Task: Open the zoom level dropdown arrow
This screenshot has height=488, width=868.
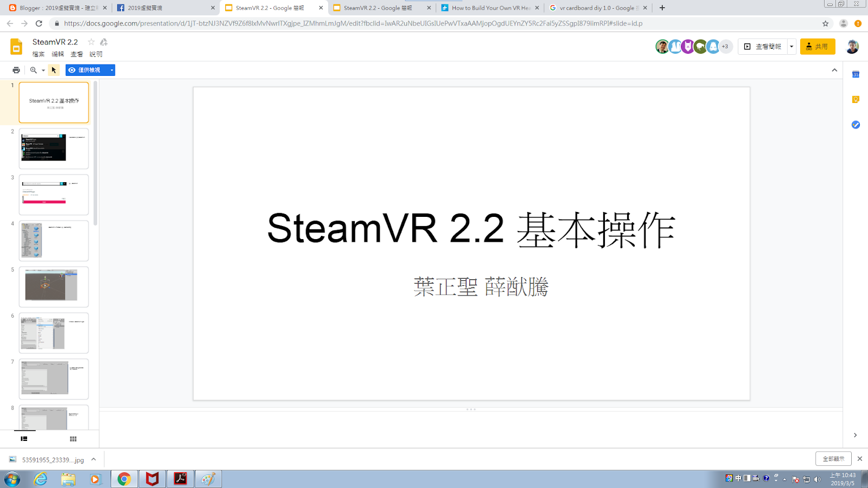Action: pyautogui.click(x=43, y=70)
